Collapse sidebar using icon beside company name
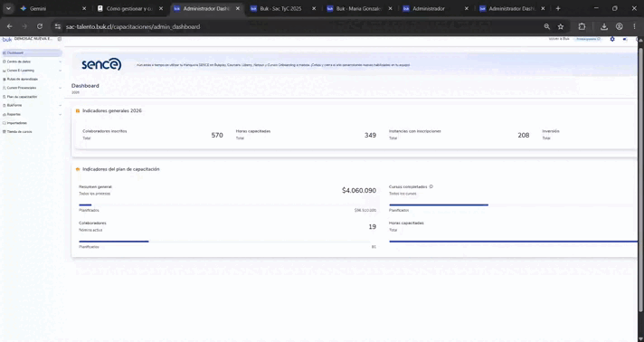 tap(60, 39)
